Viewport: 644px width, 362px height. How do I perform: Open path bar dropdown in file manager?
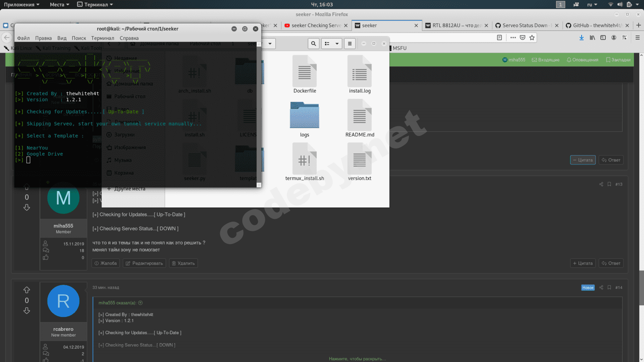270,43
